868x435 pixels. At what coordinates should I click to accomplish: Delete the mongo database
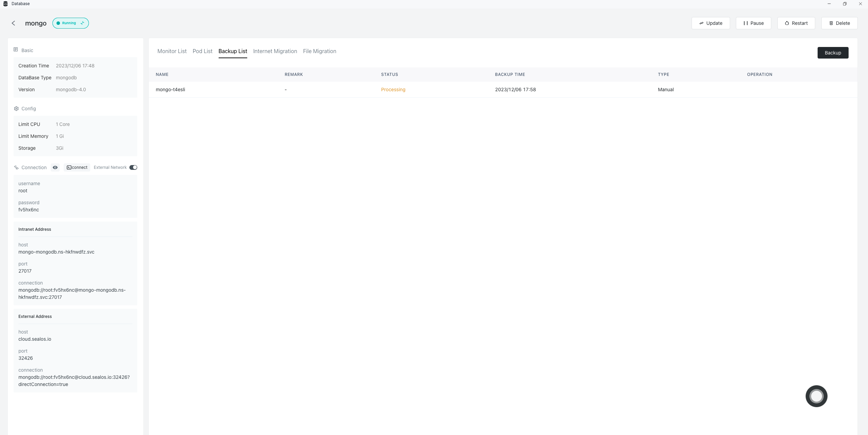click(x=839, y=23)
